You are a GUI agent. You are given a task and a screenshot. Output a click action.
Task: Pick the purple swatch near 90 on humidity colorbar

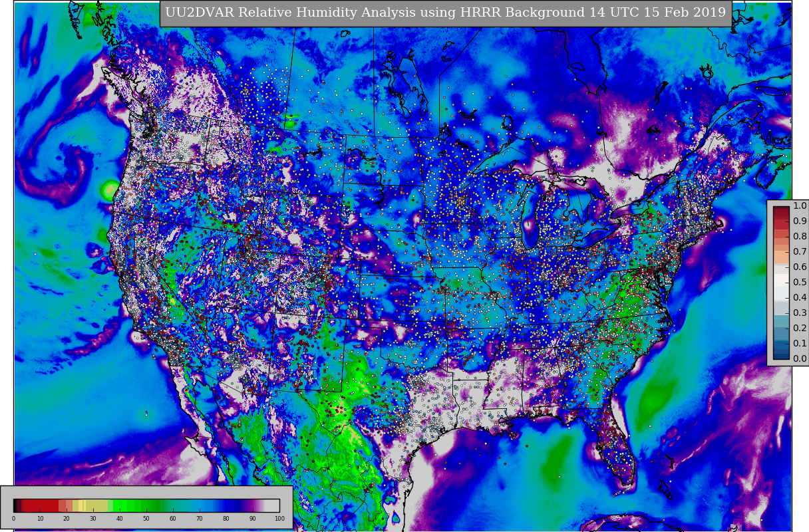(253, 505)
